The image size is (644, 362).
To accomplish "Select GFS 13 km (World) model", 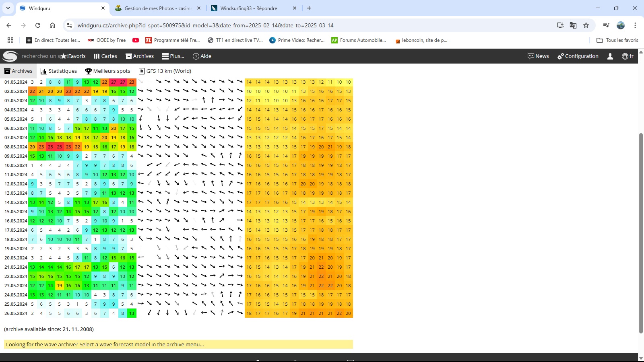I will tap(165, 71).
